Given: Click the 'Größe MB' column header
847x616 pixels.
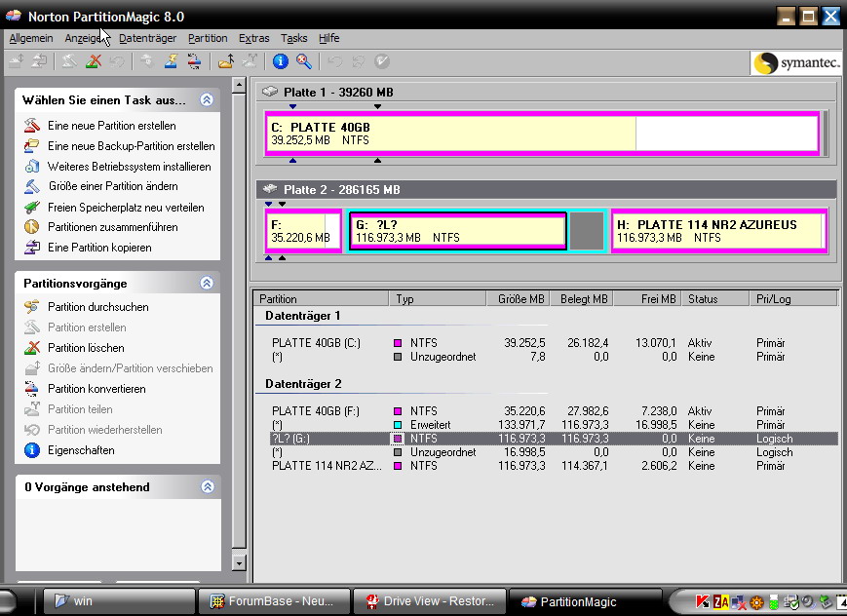Looking at the screenshot, I should 518,299.
